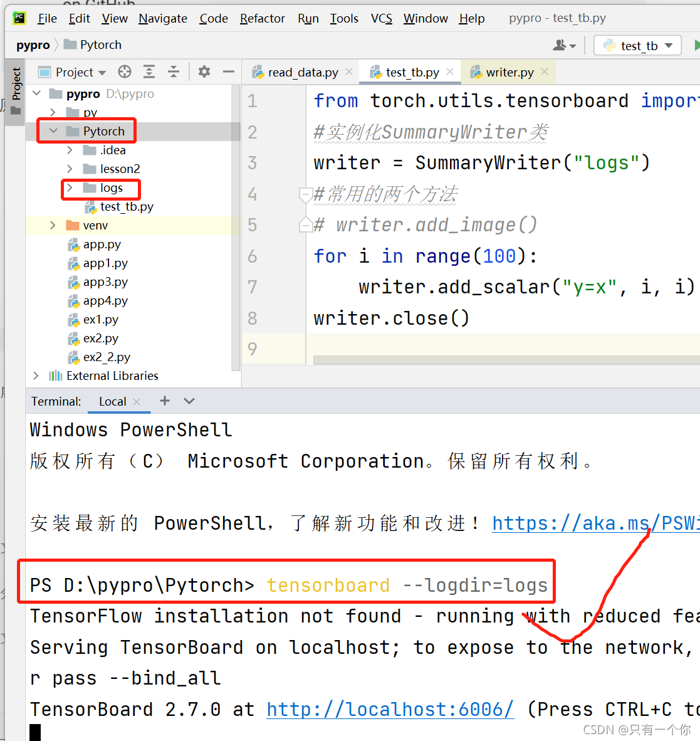Open the terminal tab options chevron

pyautogui.click(x=189, y=401)
